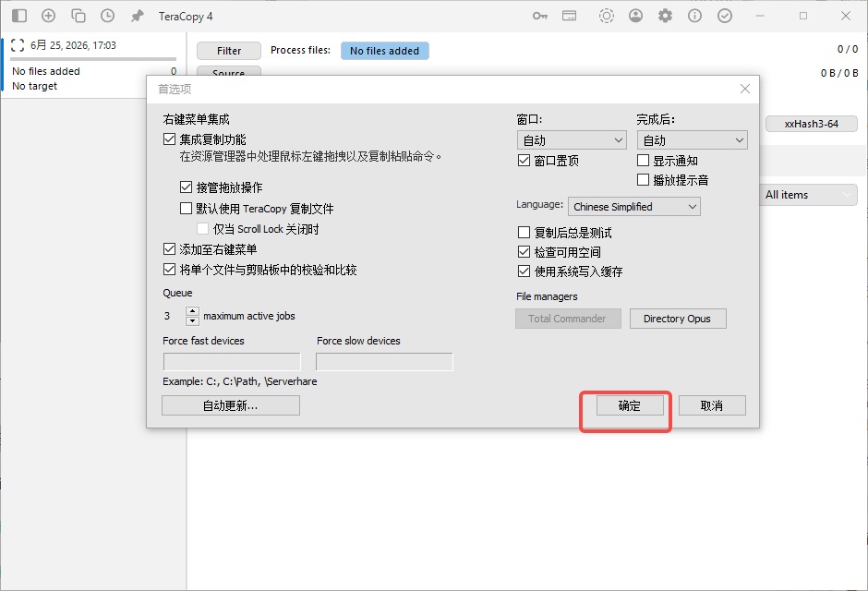Viewport: 868px width, 591px height.
Task: Confirm with the 确定 button
Action: click(x=630, y=405)
